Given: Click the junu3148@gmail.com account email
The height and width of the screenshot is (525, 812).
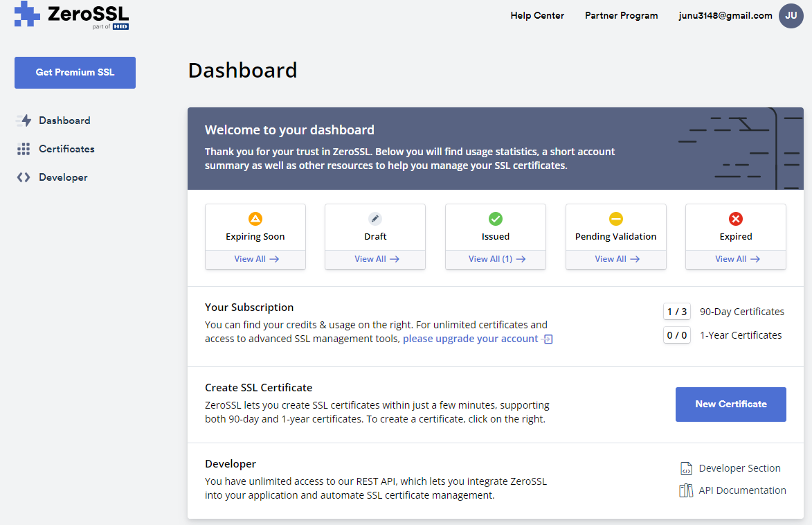Looking at the screenshot, I should (x=725, y=15).
